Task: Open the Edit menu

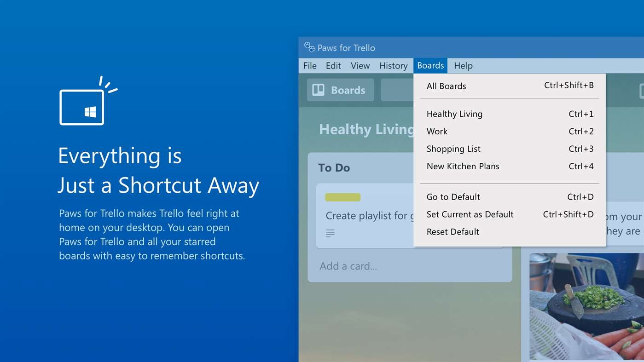Action: 333,66
